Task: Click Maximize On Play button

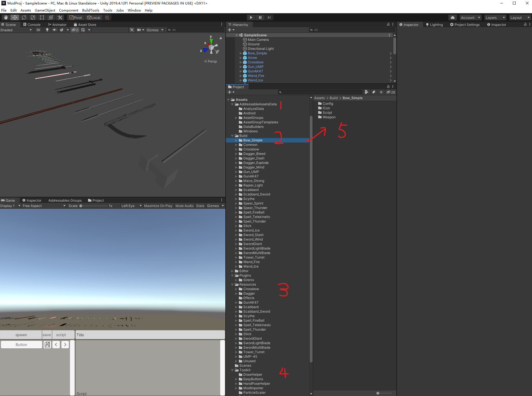Action: point(158,206)
